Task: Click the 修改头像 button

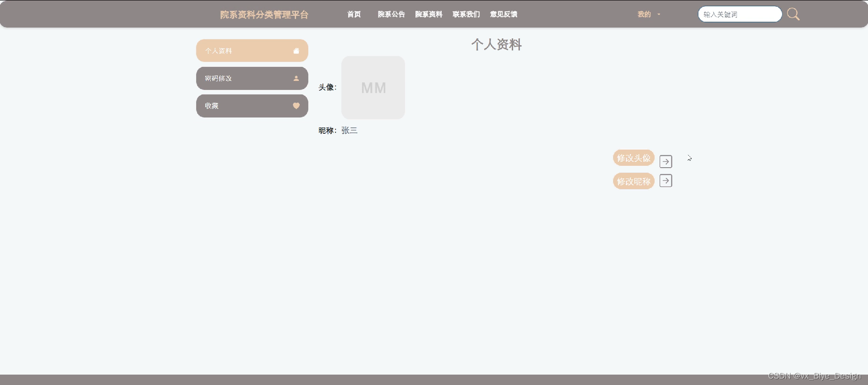Action: click(634, 158)
